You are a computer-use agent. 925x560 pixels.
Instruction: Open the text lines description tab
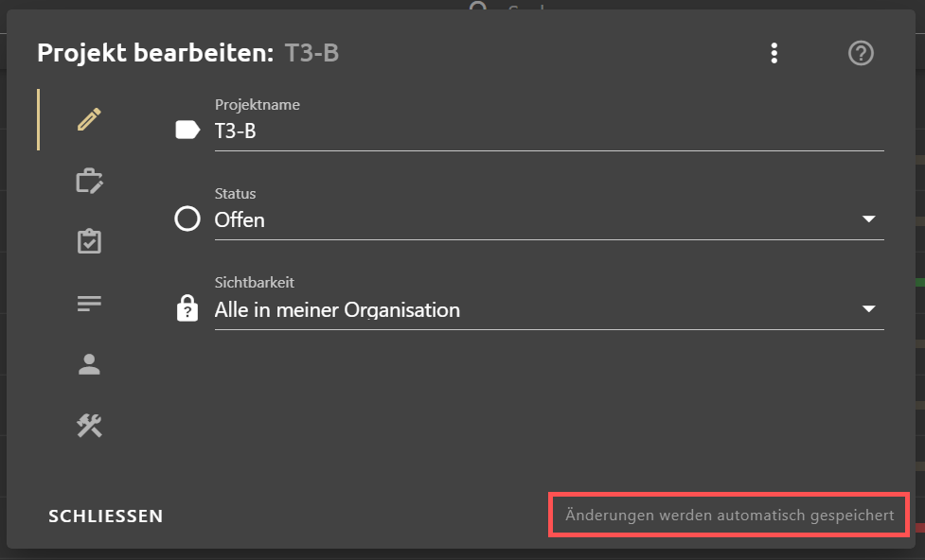pyautogui.click(x=89, y=304)
